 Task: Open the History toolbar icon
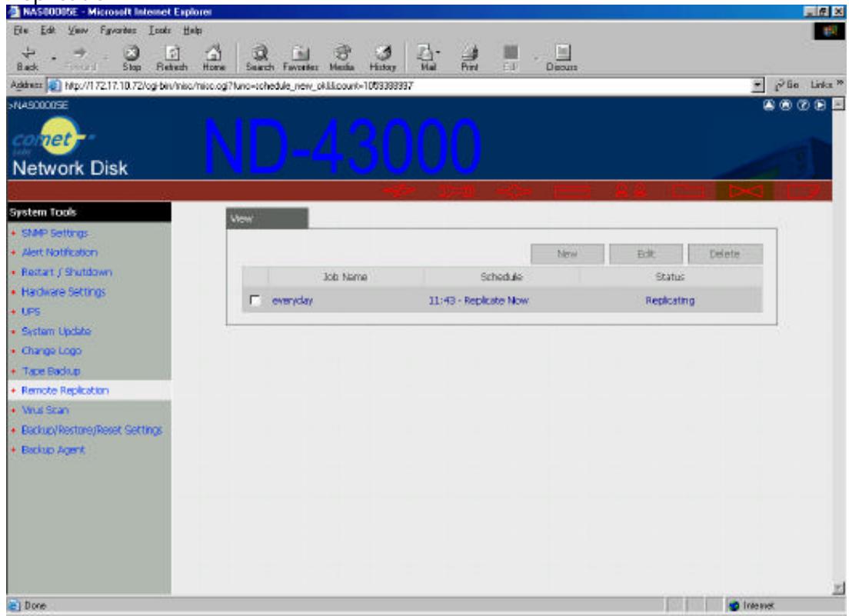coord(383,58)
